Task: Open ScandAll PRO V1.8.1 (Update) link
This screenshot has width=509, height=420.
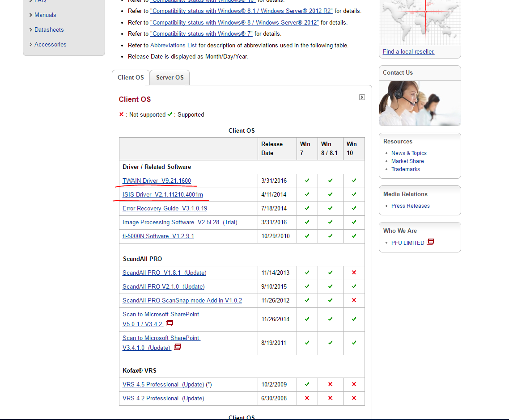Action: click(x=164, y=273)
